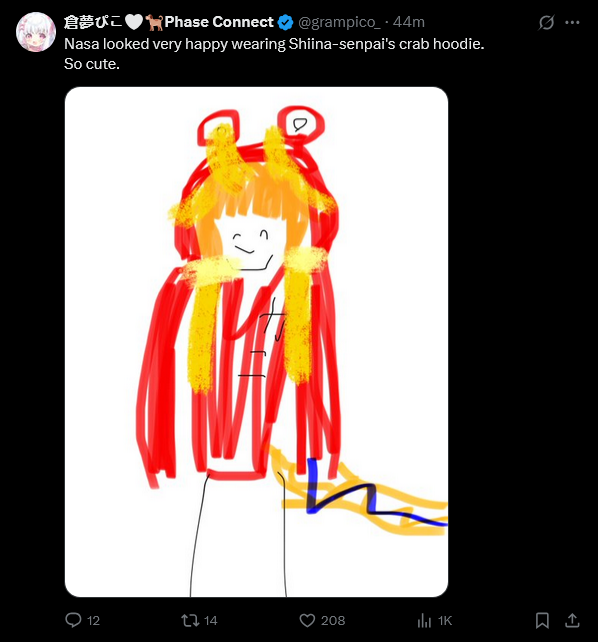Click the retweet arrows icon
598x642 pixels.
tap(190, 620)
